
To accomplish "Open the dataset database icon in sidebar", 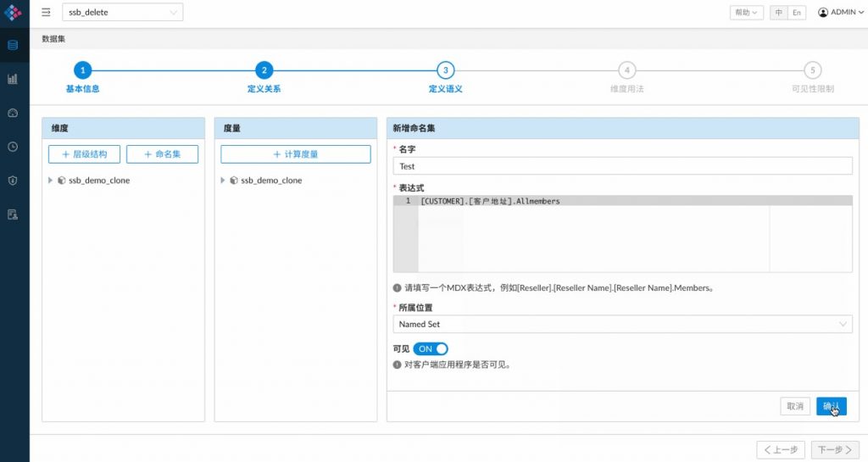I will click(x=13, y=46).
